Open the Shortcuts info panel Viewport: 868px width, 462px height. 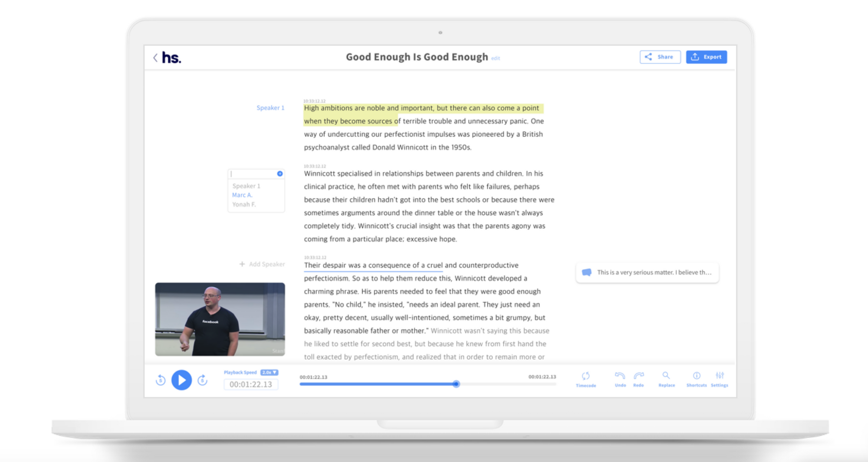[696, 376]
